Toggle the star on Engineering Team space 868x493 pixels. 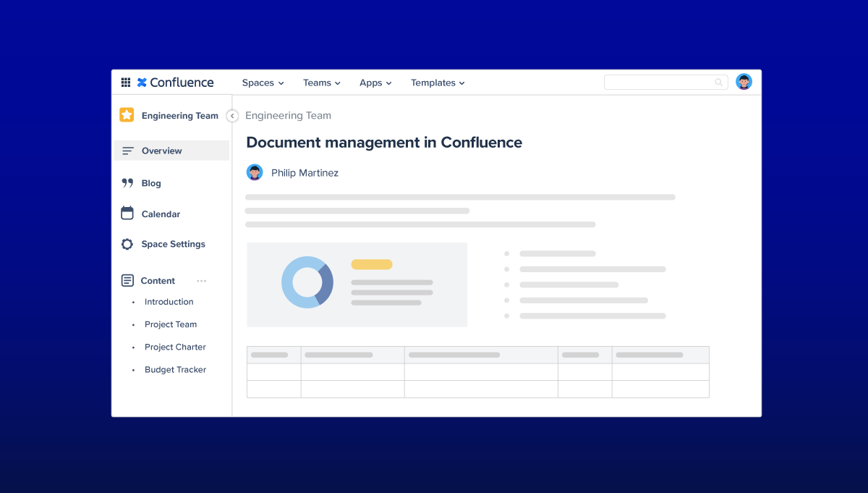click(127, 114)
